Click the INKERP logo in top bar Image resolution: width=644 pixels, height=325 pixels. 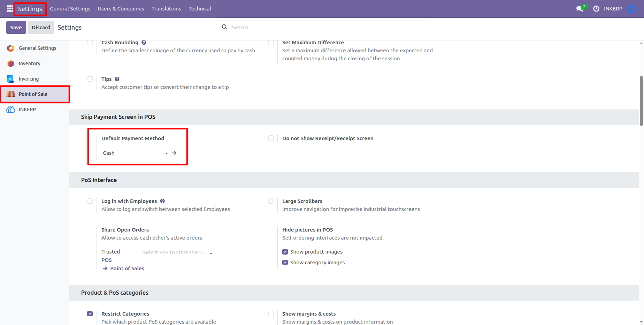632,9
